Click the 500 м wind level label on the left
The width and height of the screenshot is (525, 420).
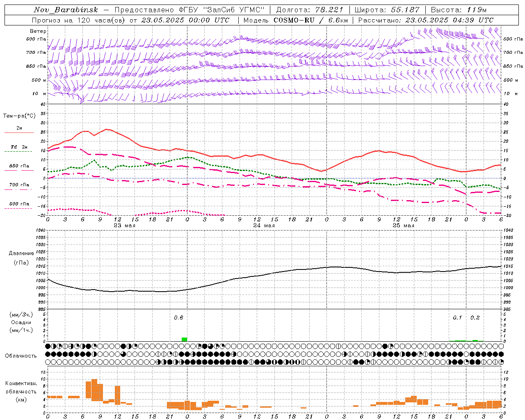pyautogui.click(x=39, y=80)
